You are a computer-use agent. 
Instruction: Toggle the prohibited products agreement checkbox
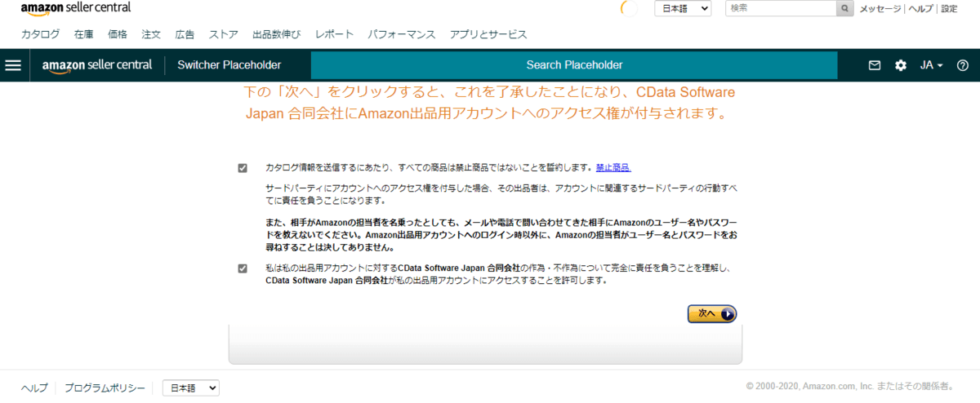(243, 168)
